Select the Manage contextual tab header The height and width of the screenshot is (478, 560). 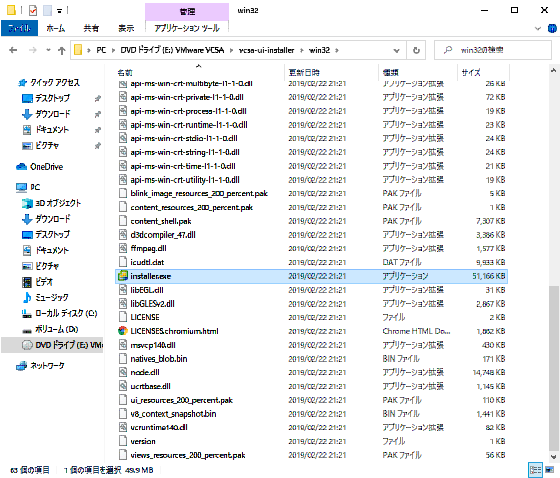point(187,11)
